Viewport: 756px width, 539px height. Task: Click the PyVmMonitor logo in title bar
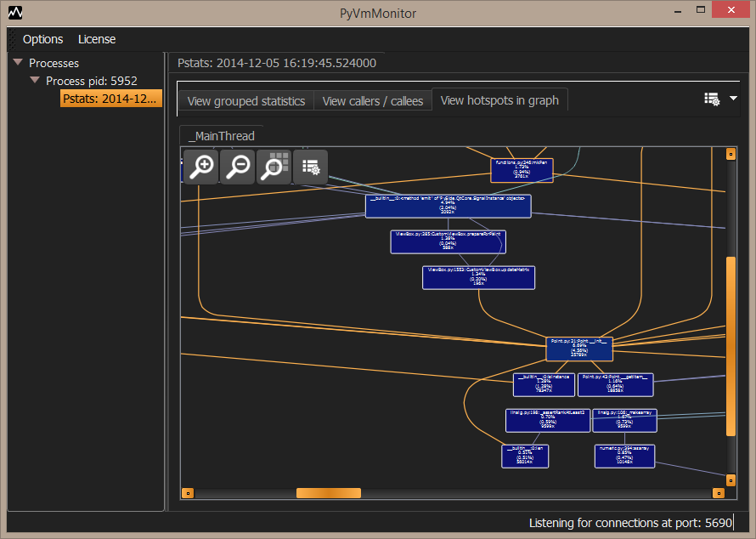[15, 13]
